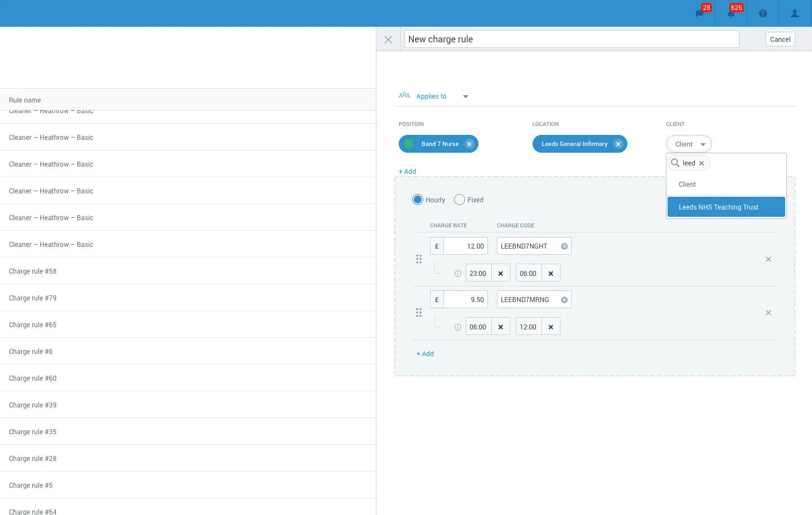Screen dimensions: 812x515
Task: Remove the Leeds General Infirmary location tag
Action: coord(618,144)
